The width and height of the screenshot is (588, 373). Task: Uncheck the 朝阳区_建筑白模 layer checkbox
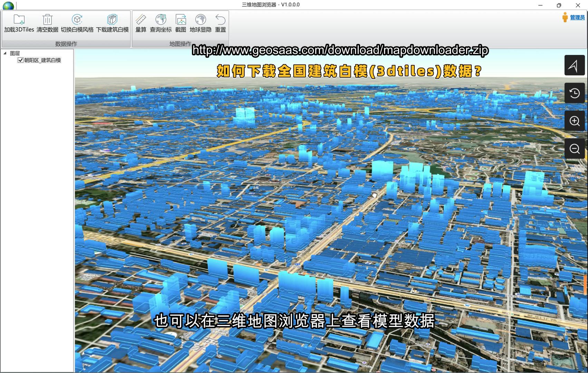pyautogui.click(x=20, y=60)
